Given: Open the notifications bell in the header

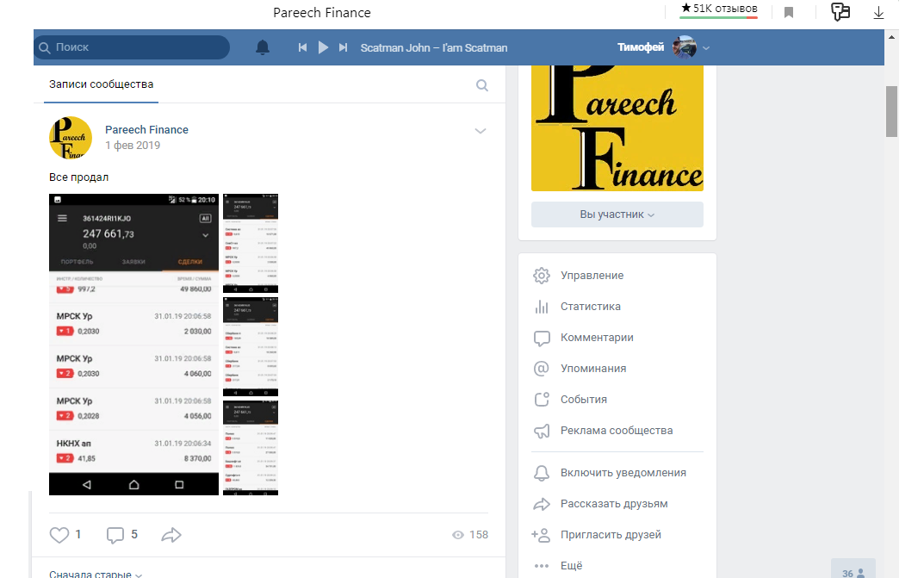Looking at the screenshot, I should pyautogui.click(x=263, y=47).
